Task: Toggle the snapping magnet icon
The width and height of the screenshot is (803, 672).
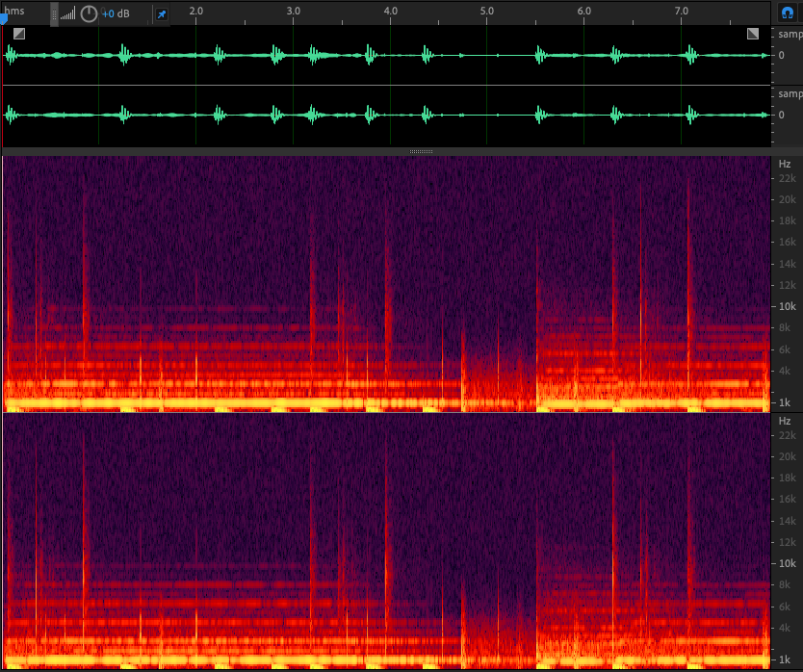Action: click(x=787, y=13)
